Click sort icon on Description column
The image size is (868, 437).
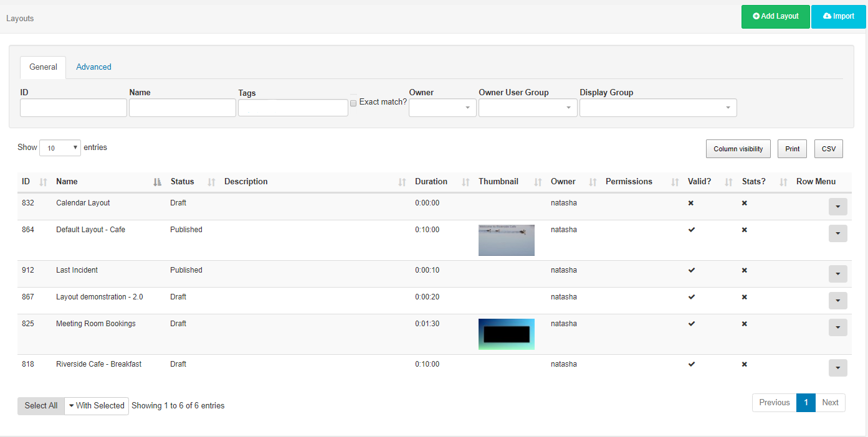point(402,182)
